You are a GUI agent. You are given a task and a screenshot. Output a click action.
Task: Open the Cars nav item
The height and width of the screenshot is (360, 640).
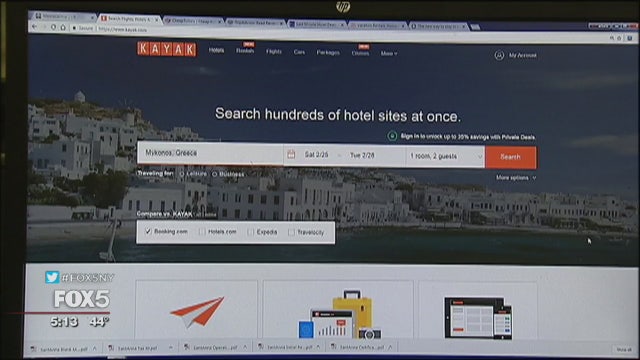(x=299, y=52)
